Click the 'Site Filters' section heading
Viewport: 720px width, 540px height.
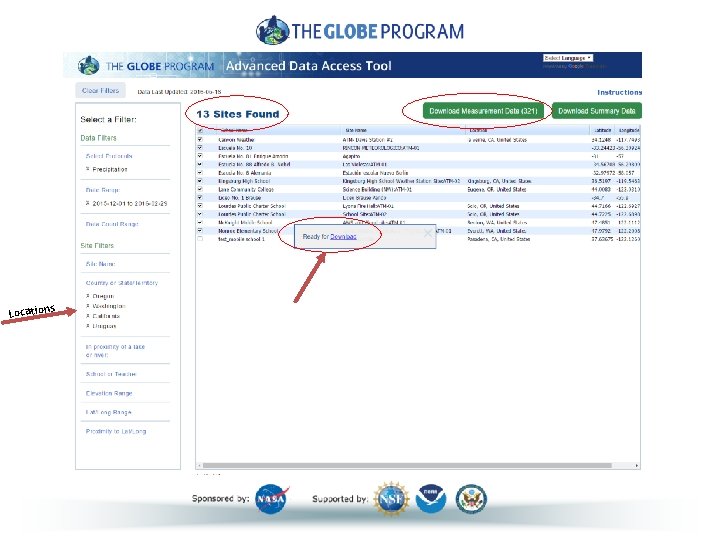pyautogui.click(x=97, y=245)
